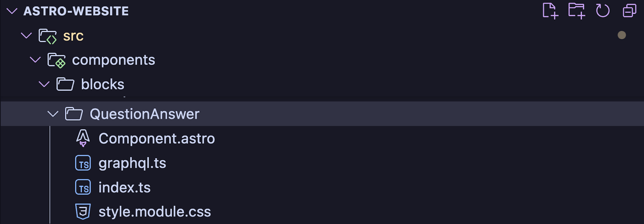Collapse the QuestionAnswer folder chevron
Screen dimensions: 644x224
pyautogui.click(x=53, y=114)
